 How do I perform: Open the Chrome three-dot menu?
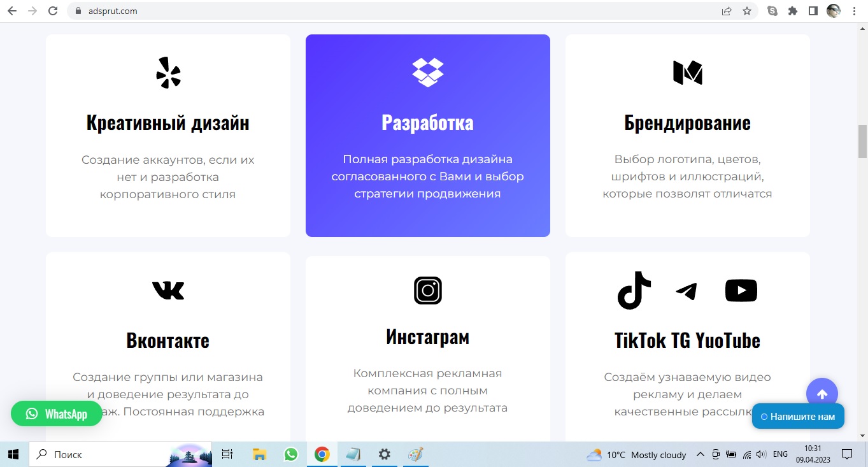pos(854,11)
